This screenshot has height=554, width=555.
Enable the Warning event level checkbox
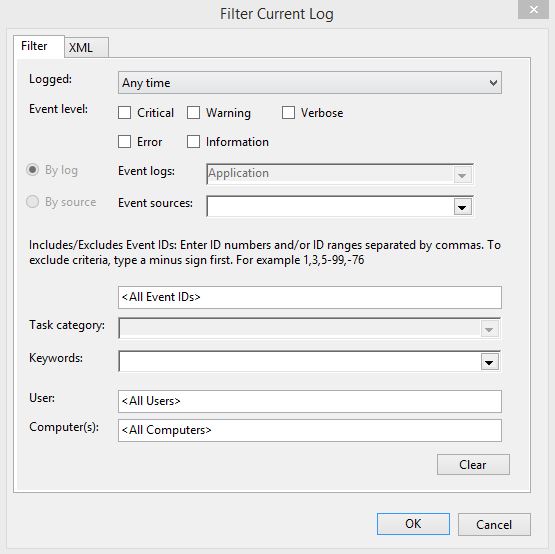point(193,113)
